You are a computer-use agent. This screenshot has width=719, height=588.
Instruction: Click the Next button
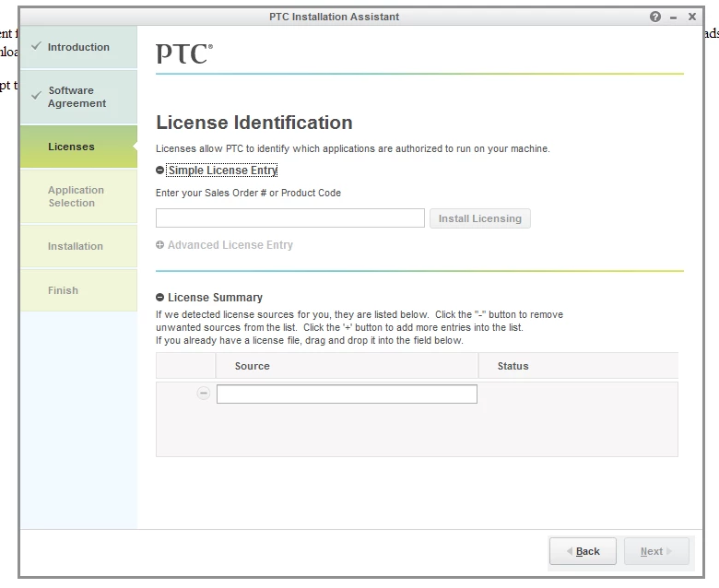pos(656,551)
